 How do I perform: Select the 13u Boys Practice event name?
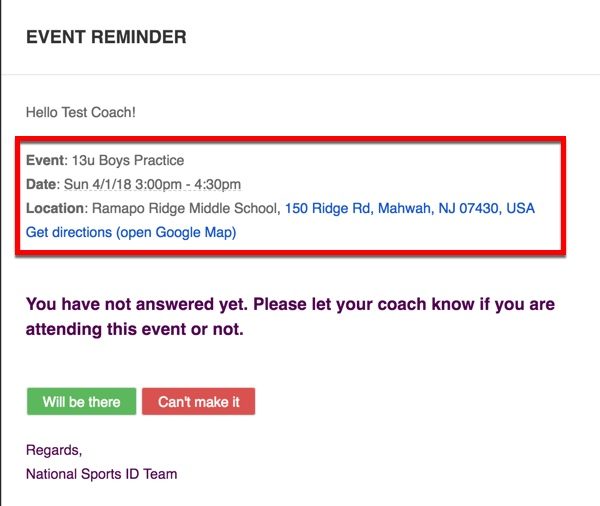click(x=128, y=160)
